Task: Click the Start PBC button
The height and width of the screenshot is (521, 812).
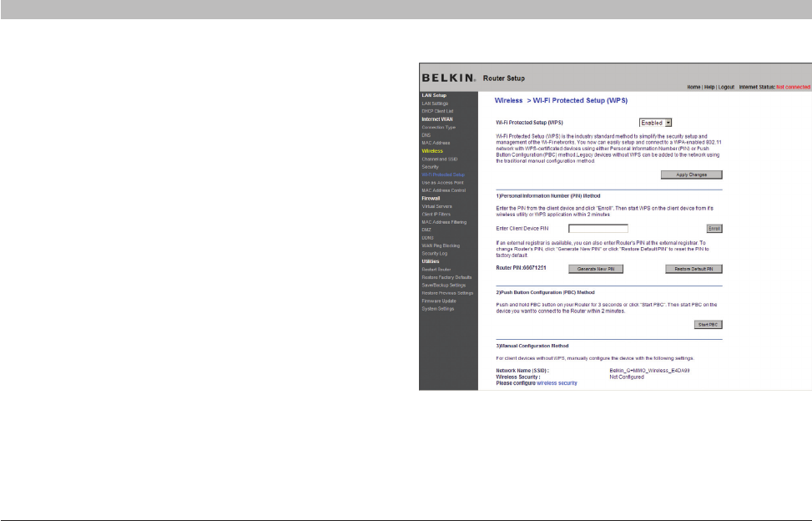Action: (708, 325)
